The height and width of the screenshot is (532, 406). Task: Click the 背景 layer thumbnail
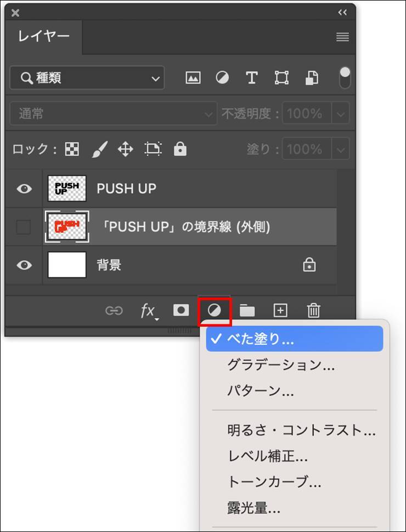(67, 265)
